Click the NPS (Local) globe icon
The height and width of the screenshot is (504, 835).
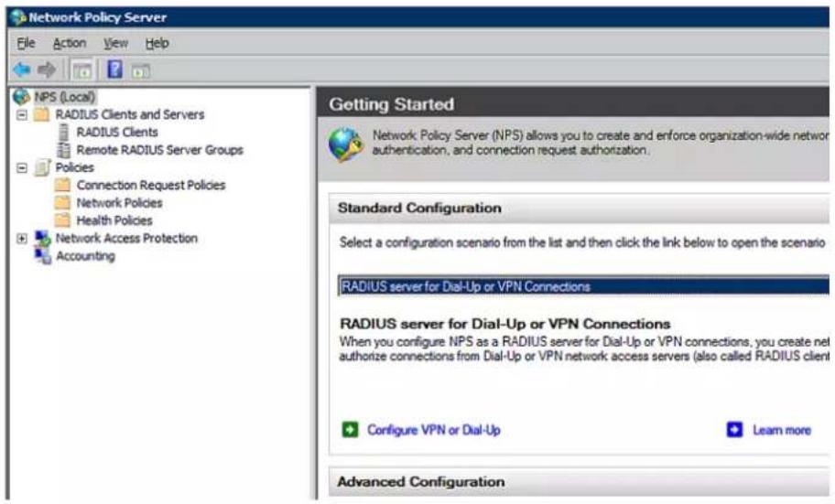click(x=21, y=97)
